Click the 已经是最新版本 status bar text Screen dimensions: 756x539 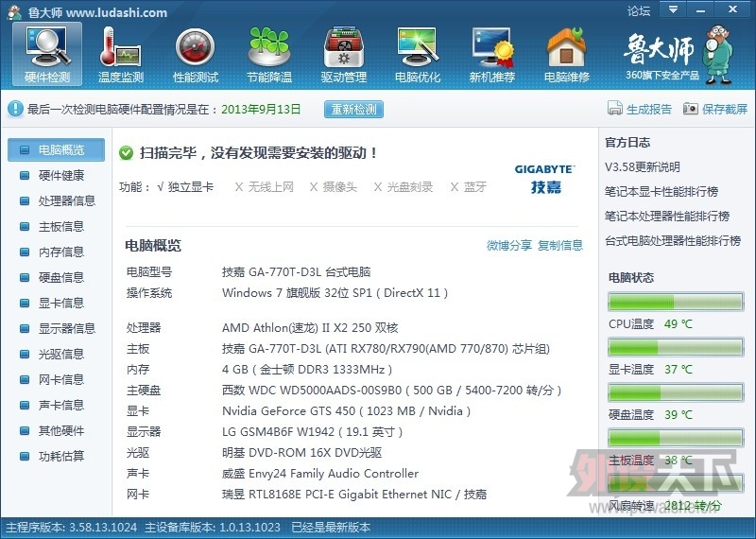coord(331,528)
